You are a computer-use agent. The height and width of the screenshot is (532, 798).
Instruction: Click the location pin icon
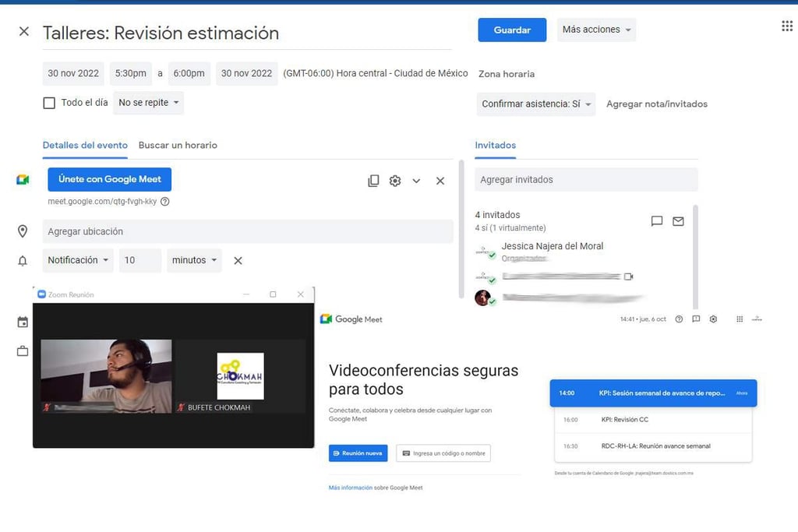click(23, 231)
